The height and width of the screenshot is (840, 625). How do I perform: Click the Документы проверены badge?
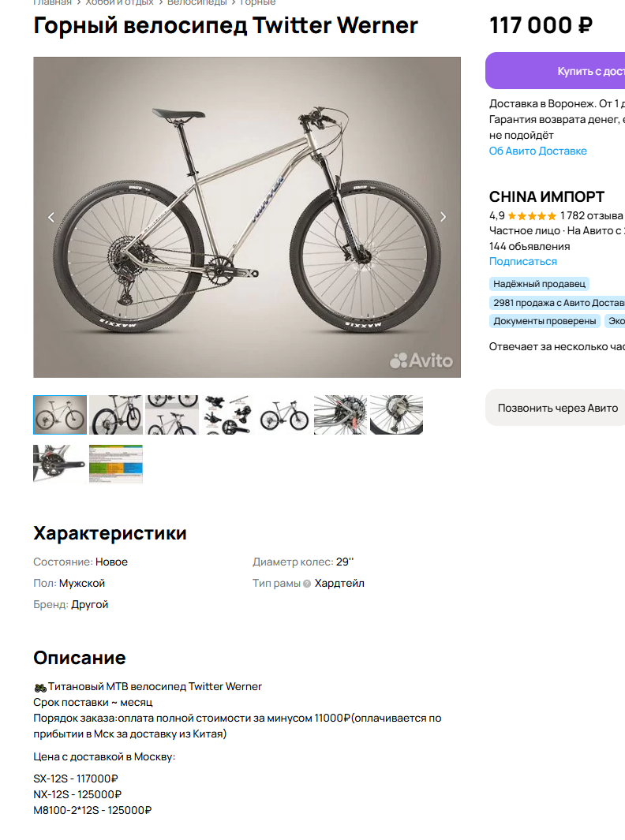click(x=545, y=321)
